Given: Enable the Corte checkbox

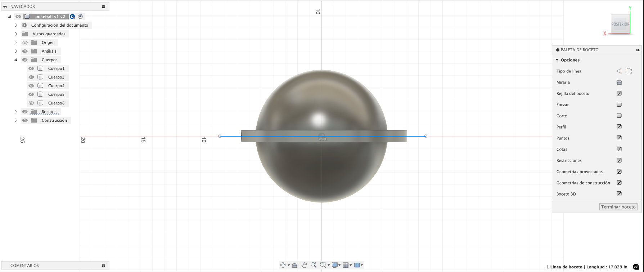Looking at the screenshot, I should pos(619,116).
